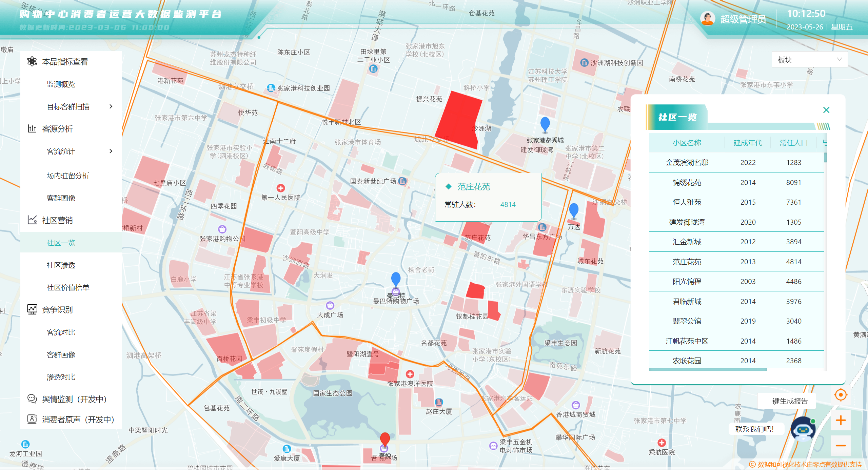Click the blue pin at 张家港览秀城
This screenshot has height=470, width=868.
pyautogui.click(x=545, y=124)
